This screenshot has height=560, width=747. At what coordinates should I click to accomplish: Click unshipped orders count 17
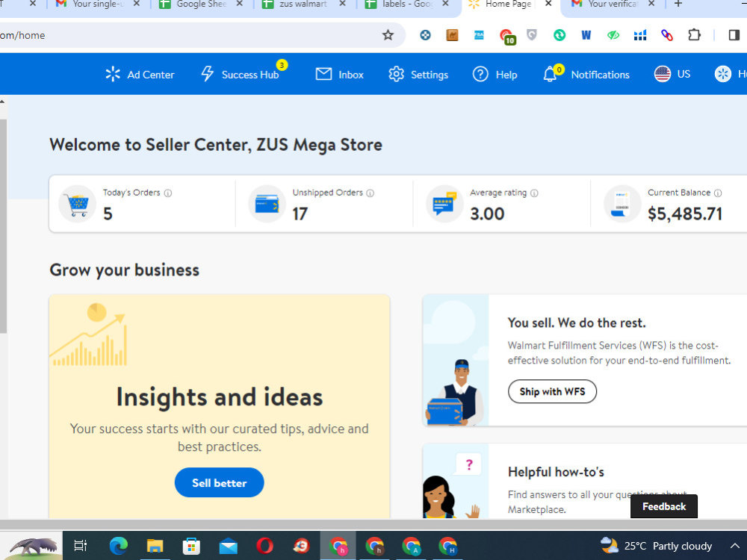click(300, 214)
